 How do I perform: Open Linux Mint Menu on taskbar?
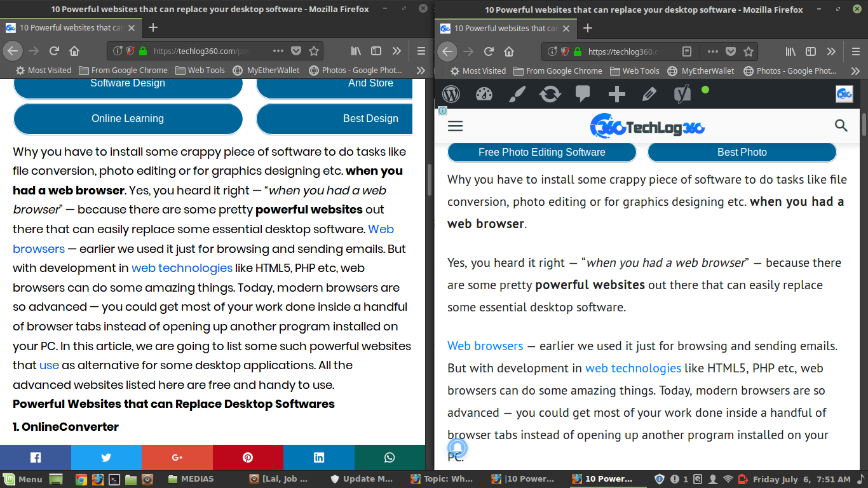pyautogui.click(x=24, y=479)
